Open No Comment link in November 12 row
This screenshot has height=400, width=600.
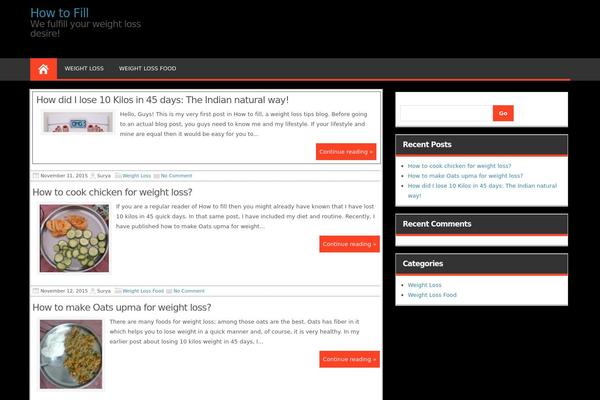tap(189, 291)
